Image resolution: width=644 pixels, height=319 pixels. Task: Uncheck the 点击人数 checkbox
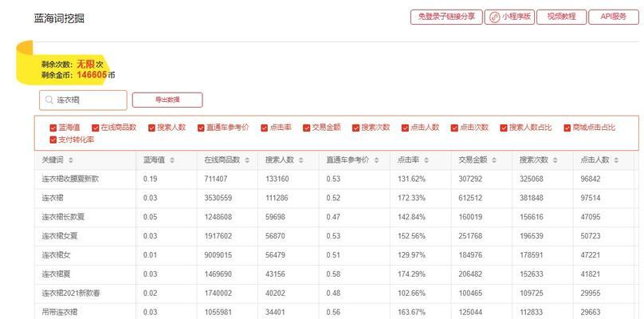tap(405, 128)
